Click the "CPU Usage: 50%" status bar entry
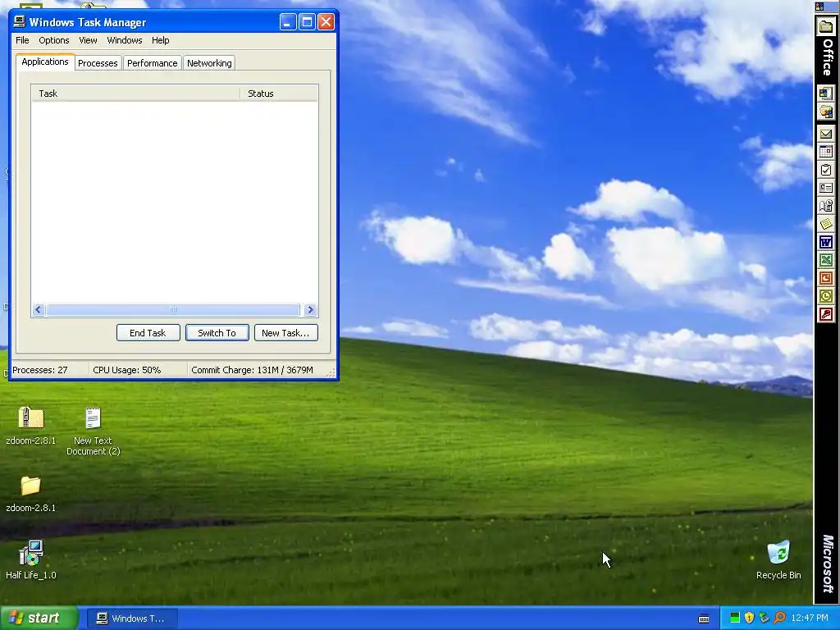Screen dimensions: 840x630 (x=138, y=370)
